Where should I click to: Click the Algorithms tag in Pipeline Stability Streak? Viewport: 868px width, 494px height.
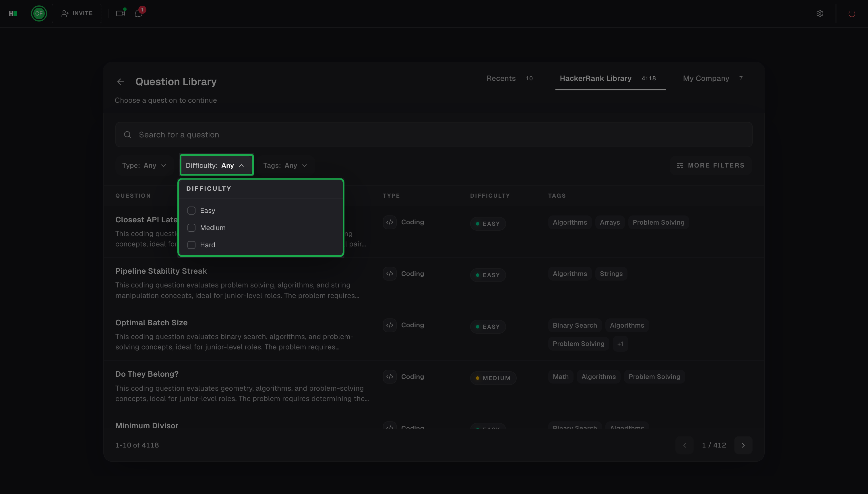point(569,274)
